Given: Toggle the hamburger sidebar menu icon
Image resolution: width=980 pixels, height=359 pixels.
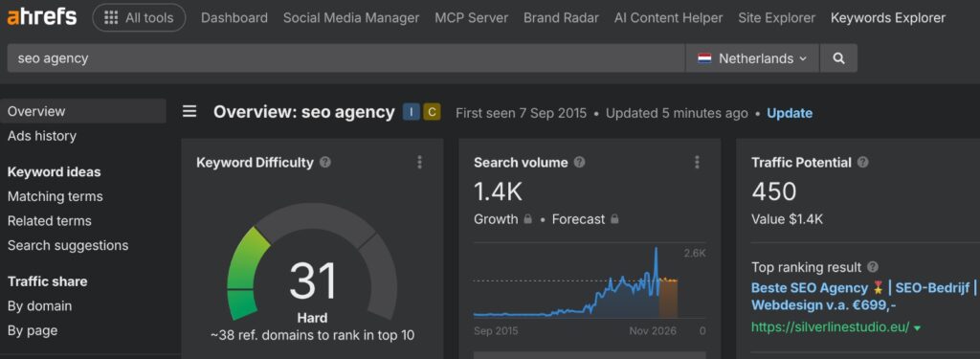Looking at the screenshot, I should pos(189,112).
